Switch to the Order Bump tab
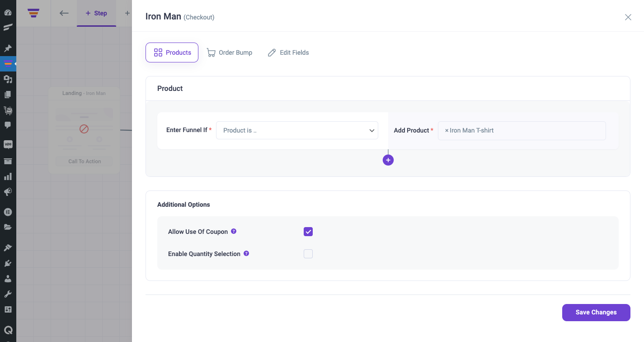The image size is (644, 342). coord(230,52)
